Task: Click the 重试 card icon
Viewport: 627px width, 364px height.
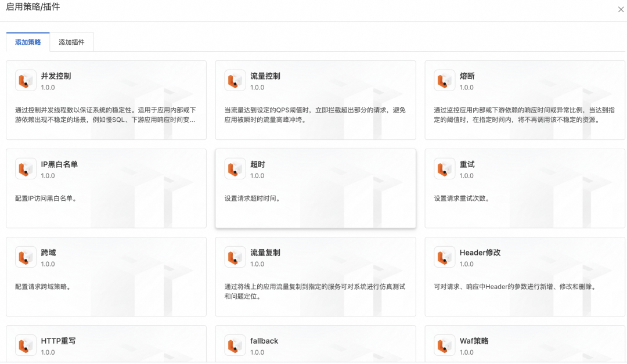Action: click(x=444, y=169)
